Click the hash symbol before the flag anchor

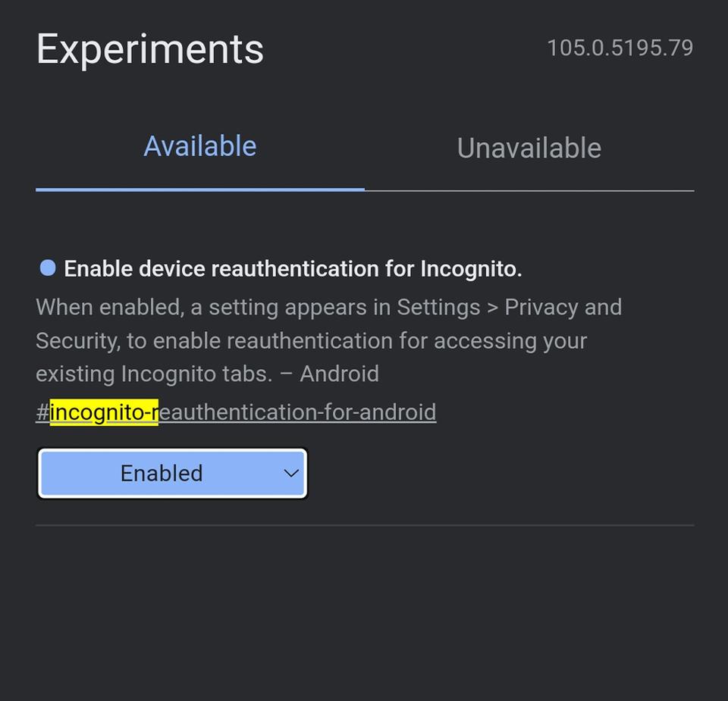click(42, 412)
